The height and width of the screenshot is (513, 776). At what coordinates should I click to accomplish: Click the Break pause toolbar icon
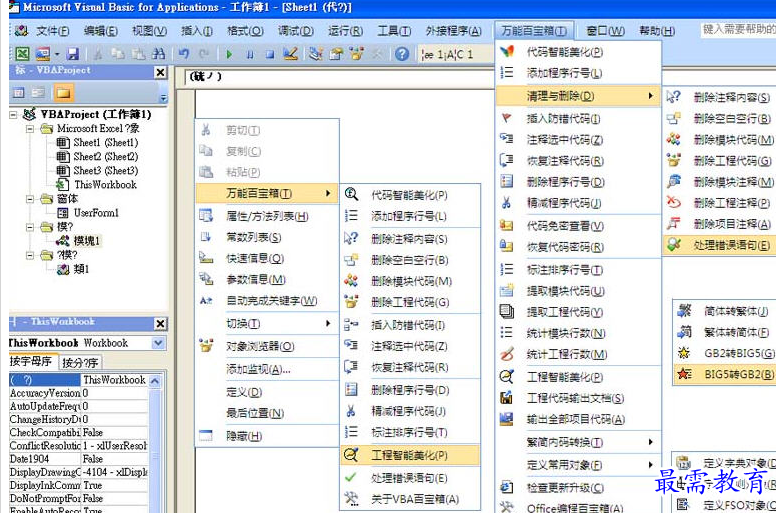(x=250, y=54)
